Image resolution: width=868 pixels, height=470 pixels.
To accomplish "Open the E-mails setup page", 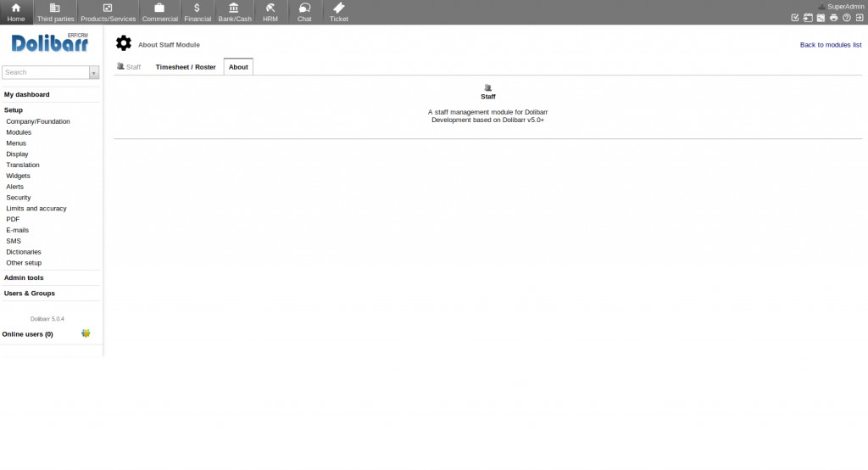I will pyautogui.click(x=17, y=231).
